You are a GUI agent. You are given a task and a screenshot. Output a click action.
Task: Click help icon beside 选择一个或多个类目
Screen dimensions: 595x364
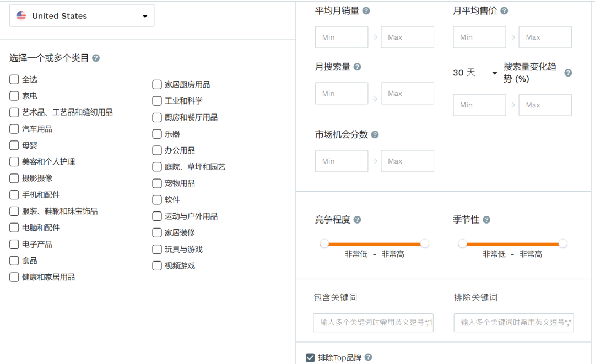(96, 58)
